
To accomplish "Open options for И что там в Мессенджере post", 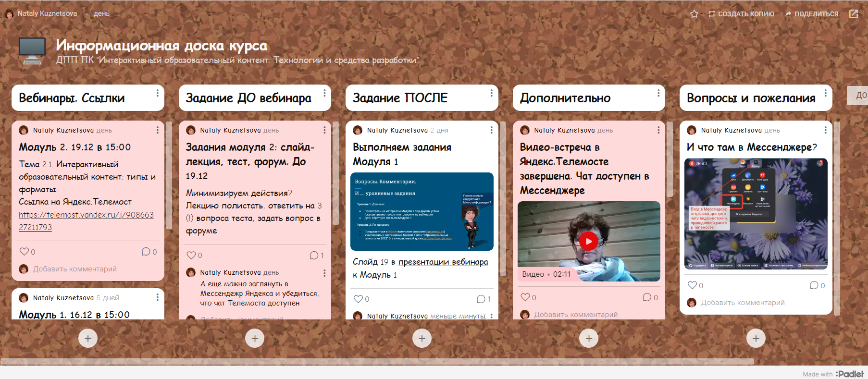I will click(825, 130).
